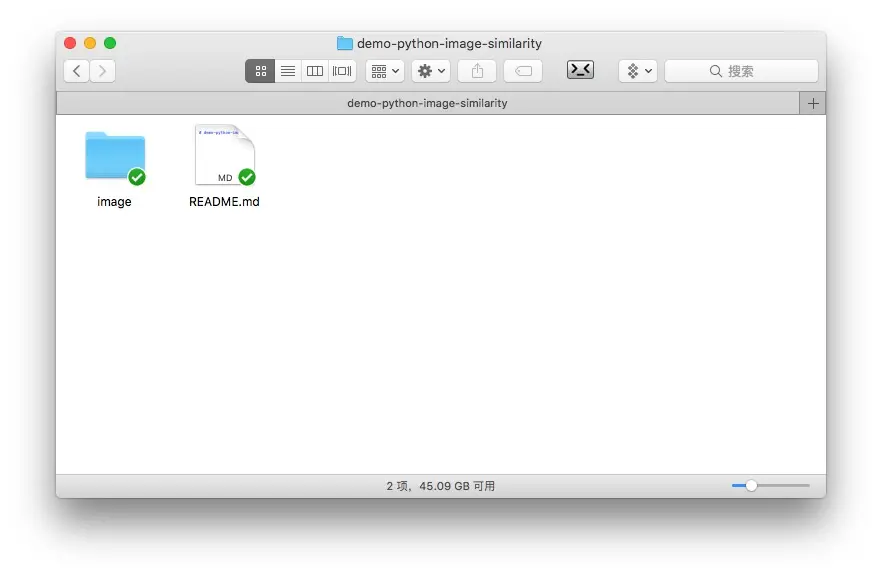
Task: Click the status text 2 项, 45.09 GB 可用
Action: click(440, 486)
